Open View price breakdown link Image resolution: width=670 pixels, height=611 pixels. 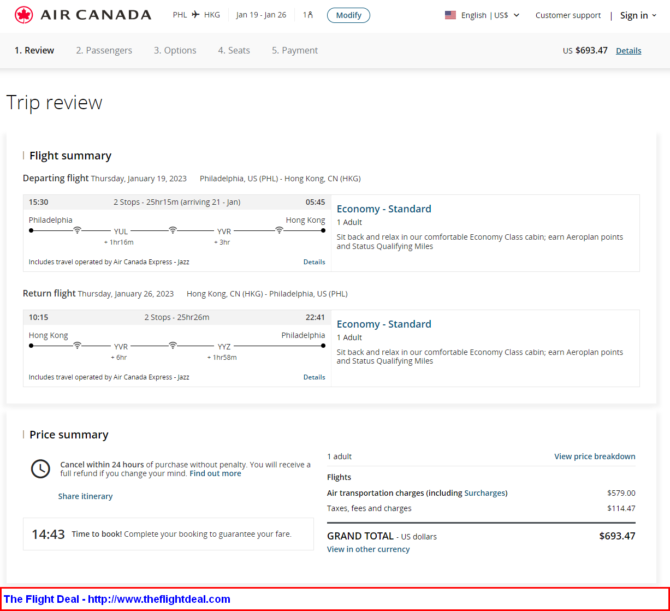595,456
